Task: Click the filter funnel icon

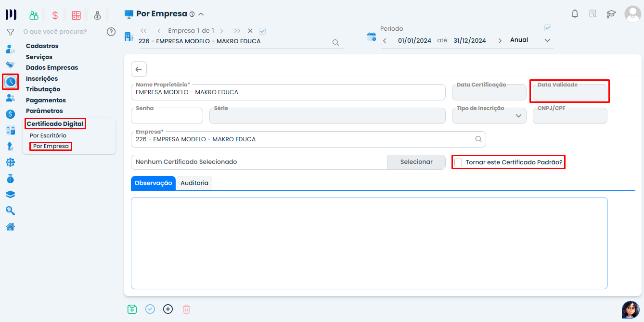Action: 10,32
